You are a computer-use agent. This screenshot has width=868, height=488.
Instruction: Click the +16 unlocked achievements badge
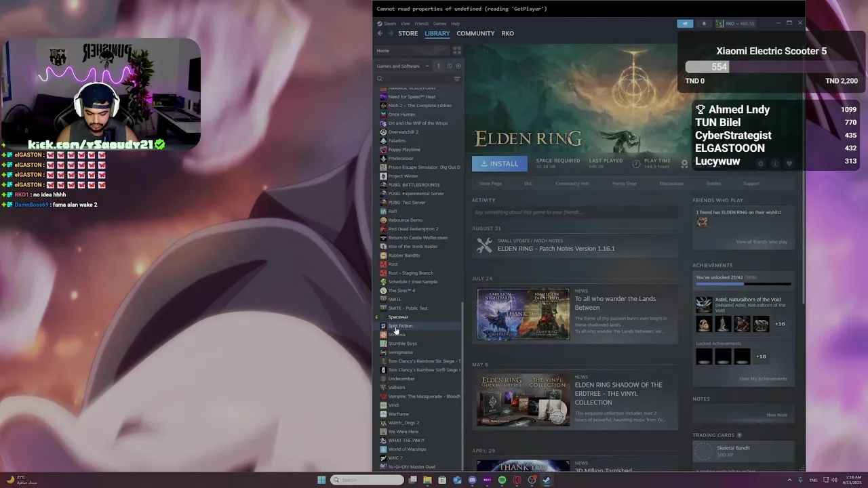pos(780,324)
